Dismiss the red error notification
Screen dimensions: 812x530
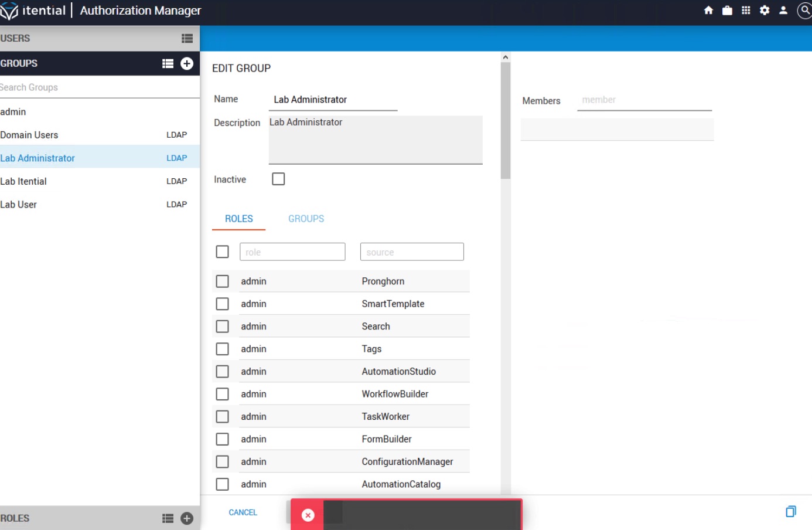click(308, 515)
